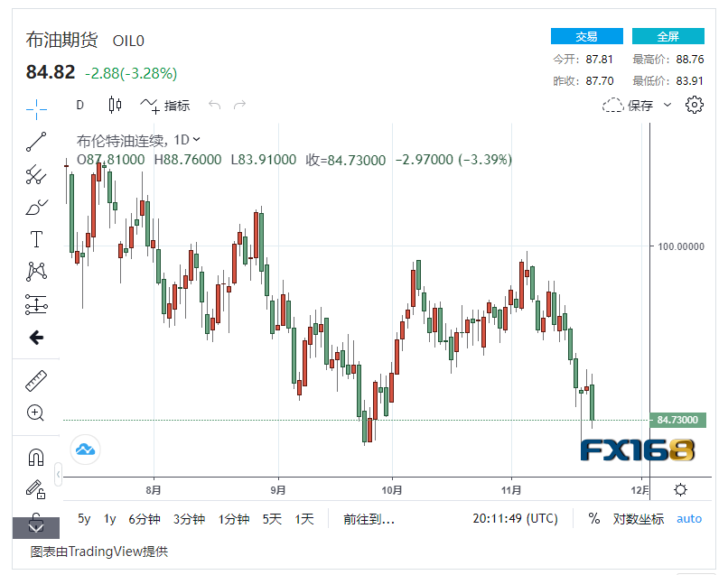Click the 全屏 fullscreen button
The width and height of the screenshot is (728, 575).
[x=668, y=36]
